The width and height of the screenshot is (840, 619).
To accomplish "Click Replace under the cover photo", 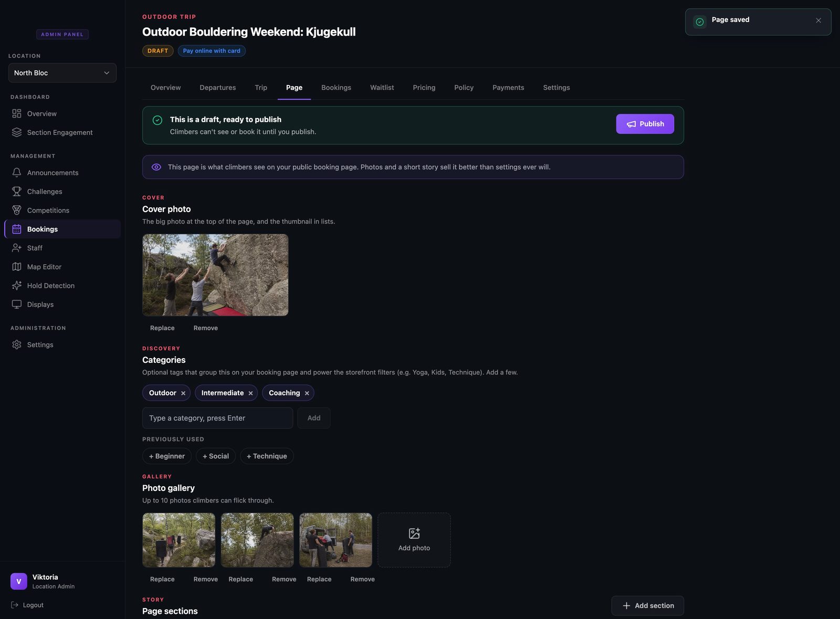I will [x=162, y=328].
